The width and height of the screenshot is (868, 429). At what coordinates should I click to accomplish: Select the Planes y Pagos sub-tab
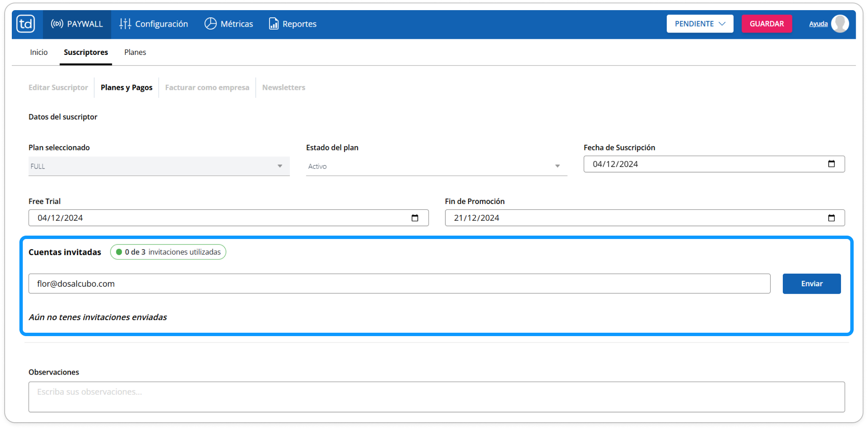pos(127,87)
